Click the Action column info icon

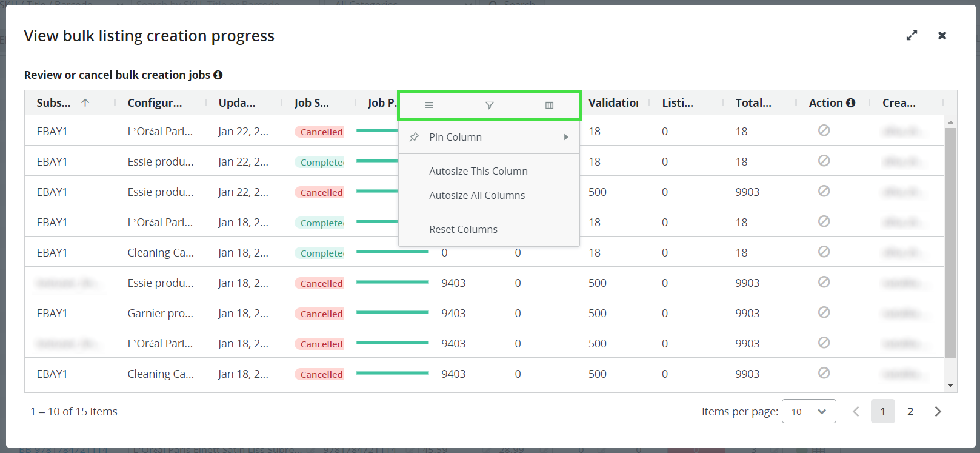[851, 103]
